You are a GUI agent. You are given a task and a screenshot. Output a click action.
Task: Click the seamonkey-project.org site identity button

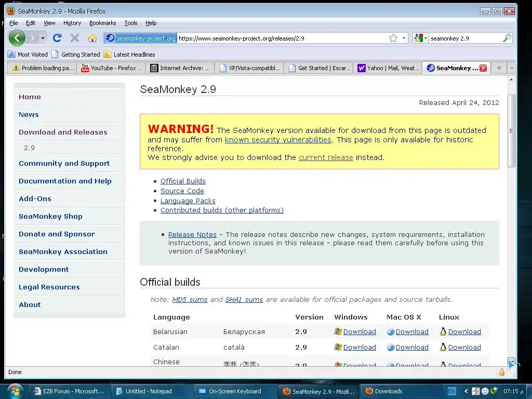(140, 38)
